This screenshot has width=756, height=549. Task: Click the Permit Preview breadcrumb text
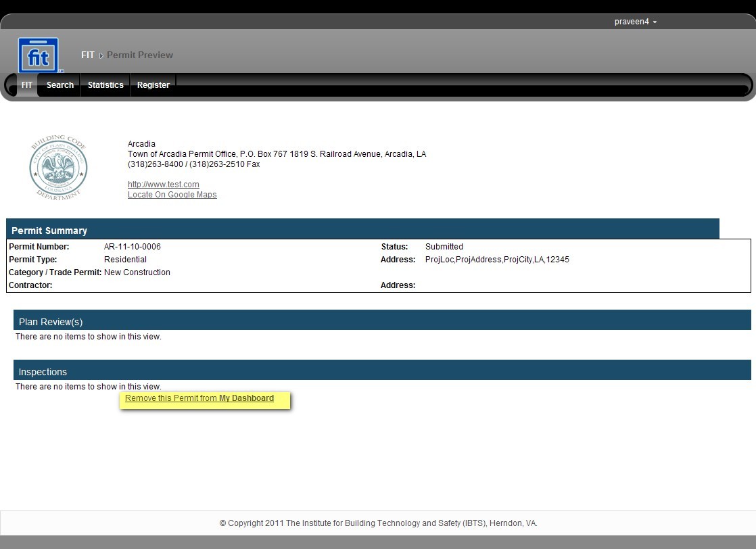point(140,55)
